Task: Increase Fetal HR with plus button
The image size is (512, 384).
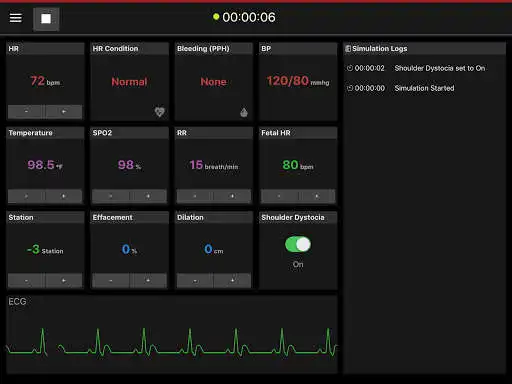Action: pyautogui.click(x=317, y=196)
